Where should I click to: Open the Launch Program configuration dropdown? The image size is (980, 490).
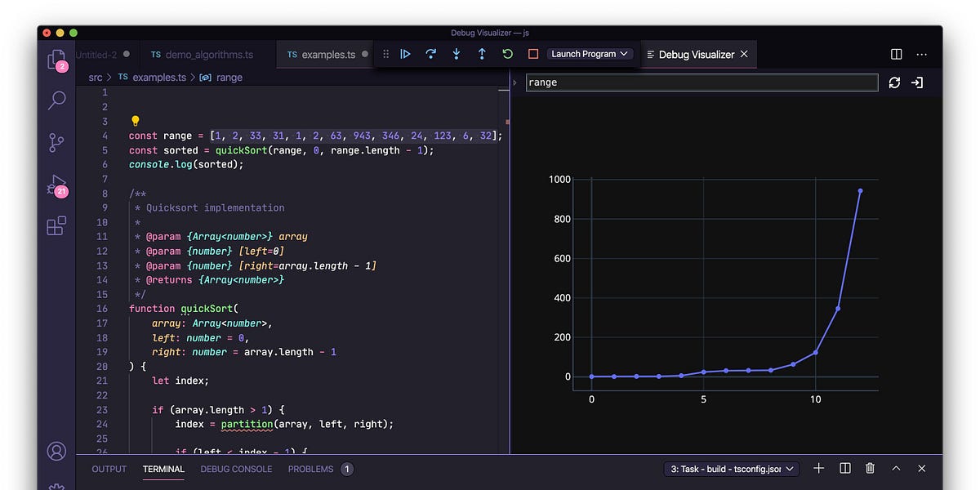(590, 54)
